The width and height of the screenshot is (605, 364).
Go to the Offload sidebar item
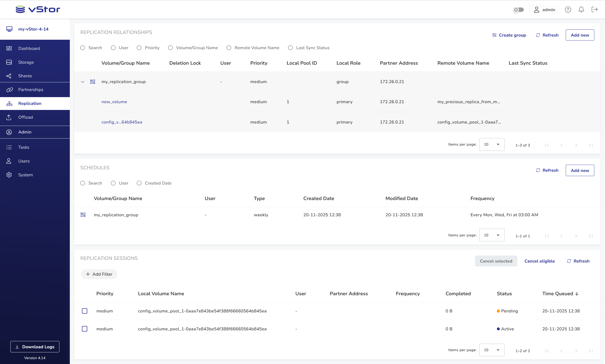[25, 117]
